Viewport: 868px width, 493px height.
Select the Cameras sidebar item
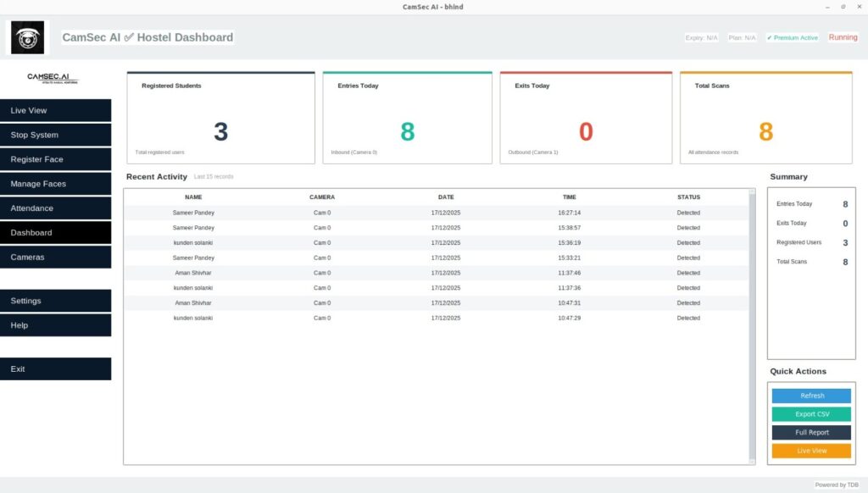(55, 257)
